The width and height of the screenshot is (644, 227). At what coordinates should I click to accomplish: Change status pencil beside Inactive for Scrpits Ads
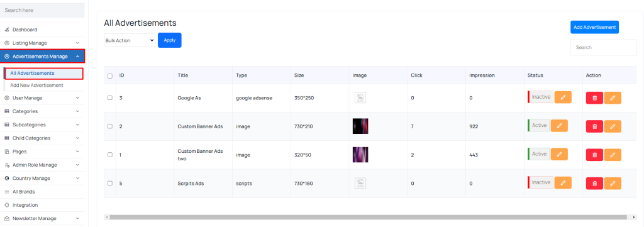(x=563, y=182)
